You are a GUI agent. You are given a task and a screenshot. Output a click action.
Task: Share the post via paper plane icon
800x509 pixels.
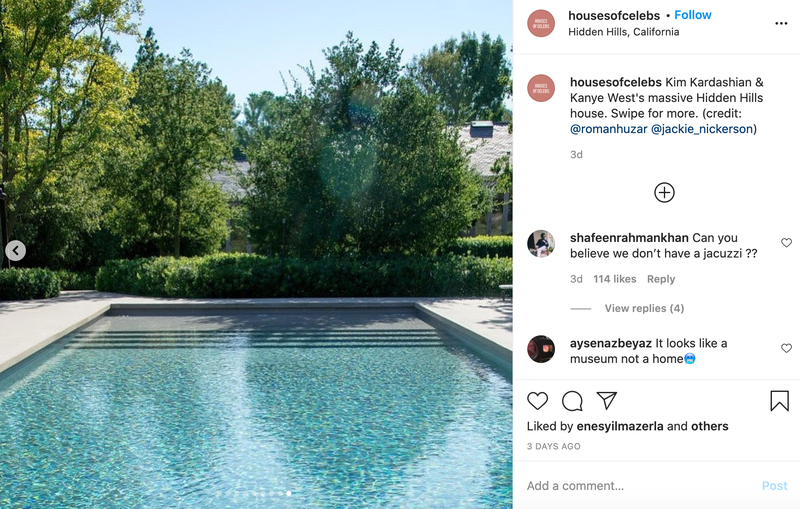point(607,400)
